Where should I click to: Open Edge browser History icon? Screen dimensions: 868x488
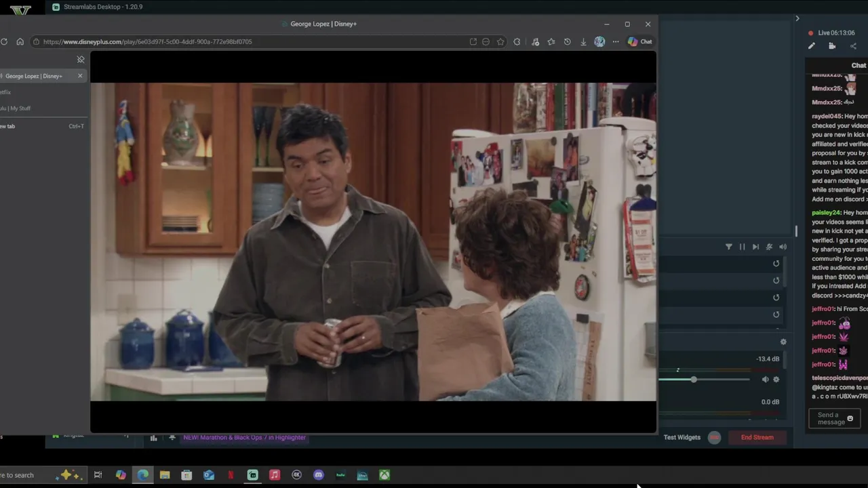click(x=568, y=41)
